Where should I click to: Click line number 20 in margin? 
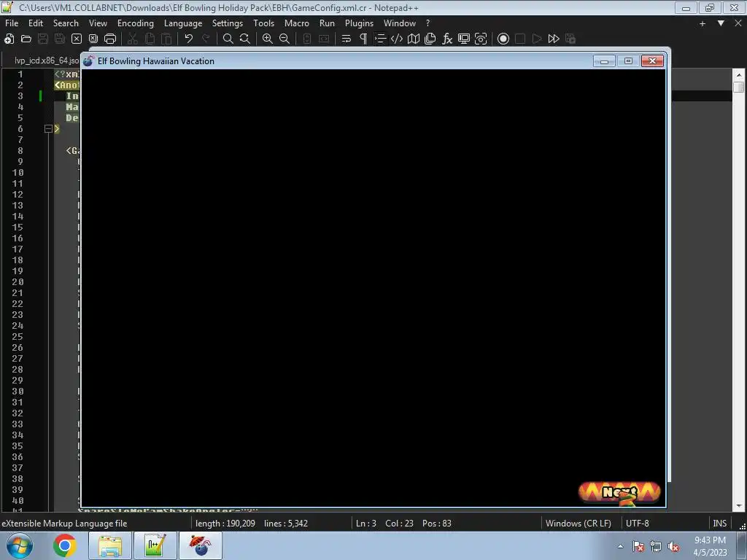click(x=18, y=282)
